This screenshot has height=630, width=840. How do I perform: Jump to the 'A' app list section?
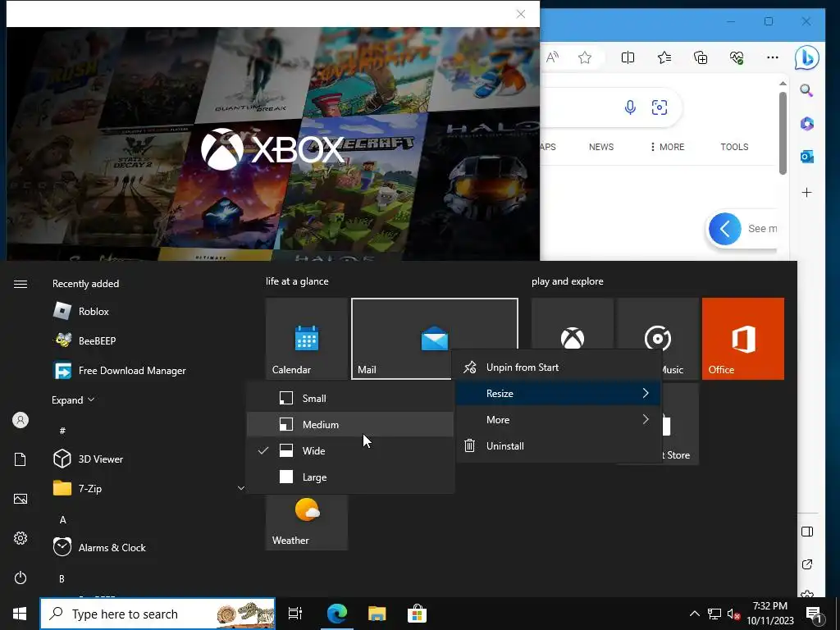[x=62, y=519]
